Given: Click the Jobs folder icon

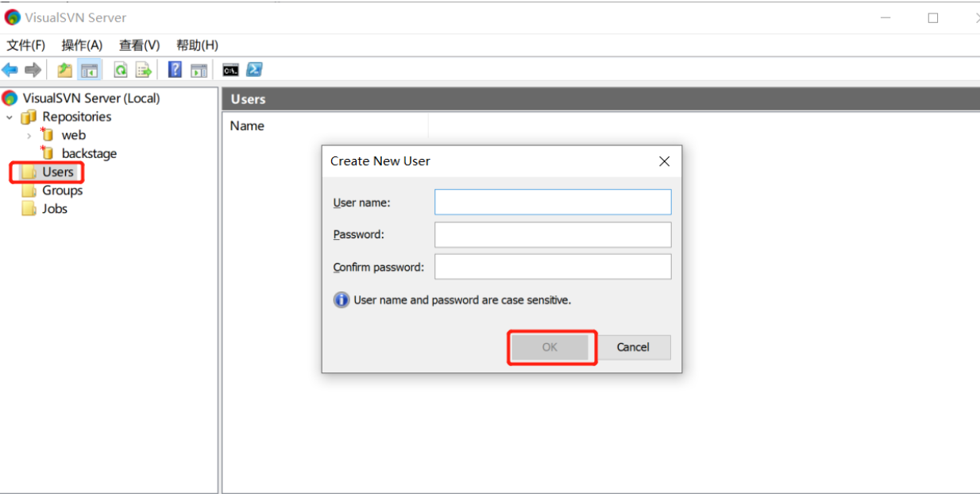Looking at the screenshot, I should point(29,209).
